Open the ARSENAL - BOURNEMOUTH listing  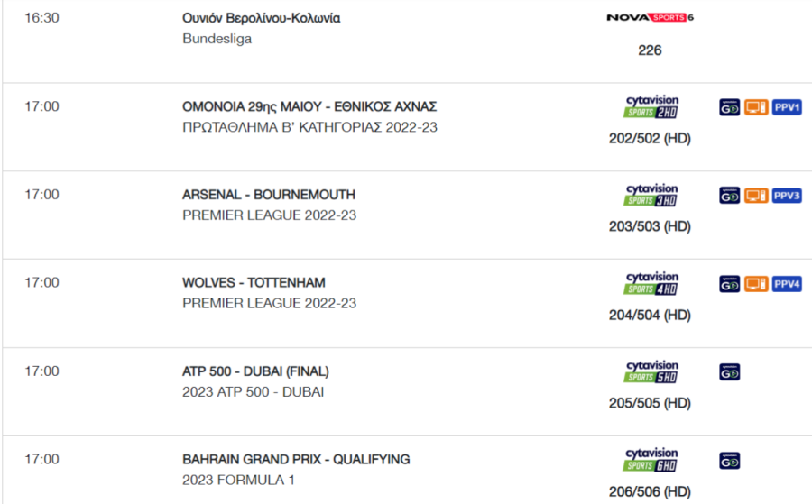coord(269,195)
